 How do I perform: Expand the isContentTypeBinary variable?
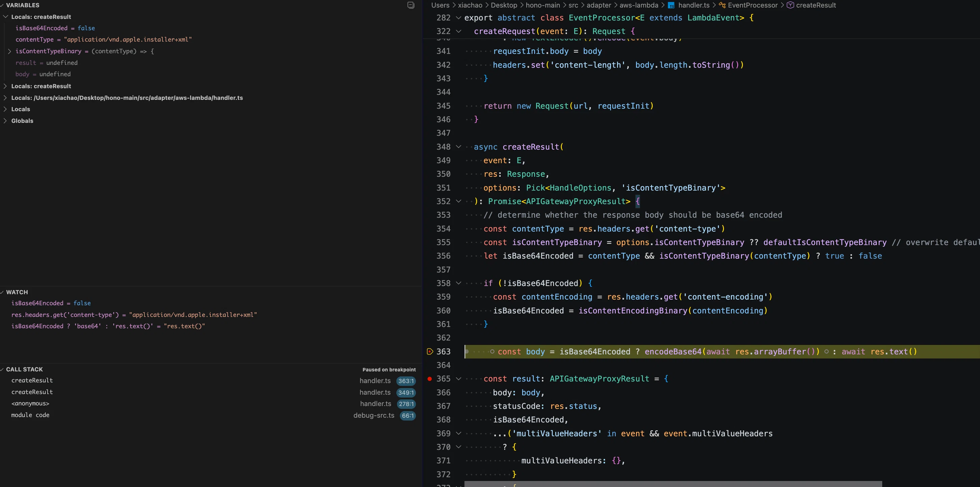(x=9, y=51)
